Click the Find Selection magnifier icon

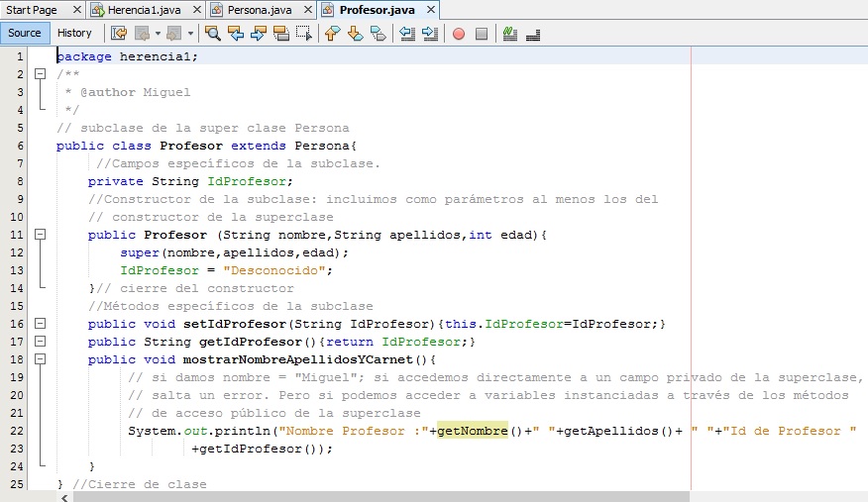click(x=213, y=33)
